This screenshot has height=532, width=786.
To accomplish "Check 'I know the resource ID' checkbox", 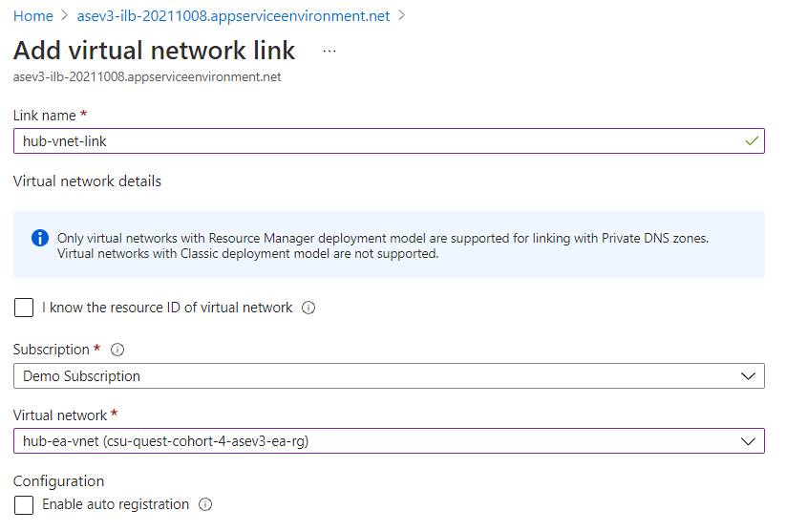I will coord(25,308).
